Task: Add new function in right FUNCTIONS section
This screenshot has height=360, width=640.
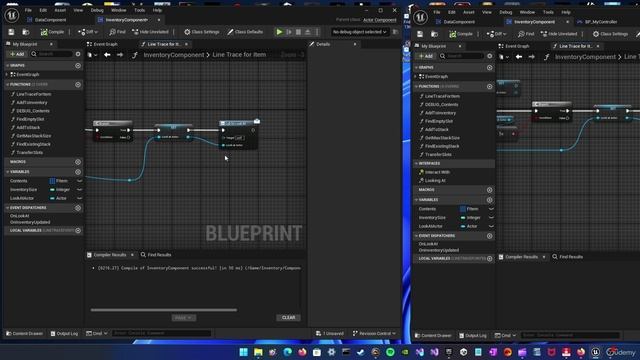Action: [489, 87]
